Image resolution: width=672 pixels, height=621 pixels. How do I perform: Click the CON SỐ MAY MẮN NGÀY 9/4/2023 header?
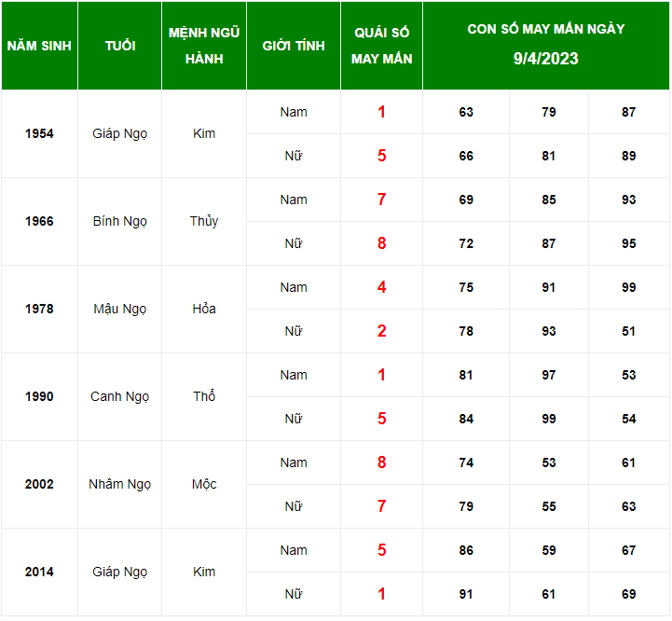pos(546,44)
